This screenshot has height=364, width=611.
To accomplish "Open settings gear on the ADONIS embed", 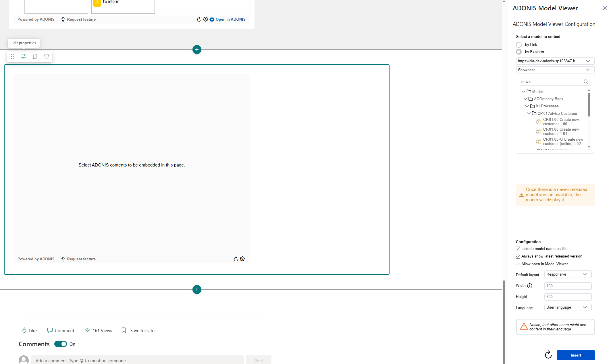I will pyautogui.click(x=242, y=259).
